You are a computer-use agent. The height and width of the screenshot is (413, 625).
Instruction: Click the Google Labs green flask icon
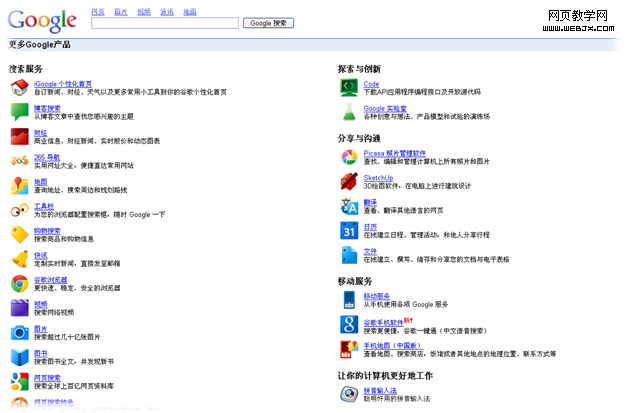[x=349, y=112]
